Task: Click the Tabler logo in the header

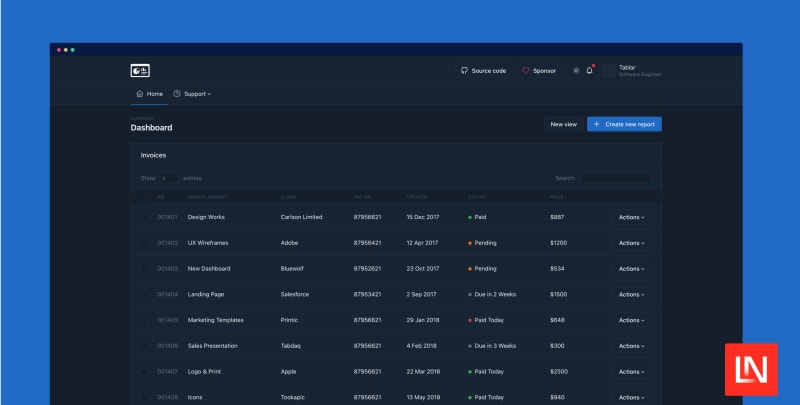Action: click(140, 70)
